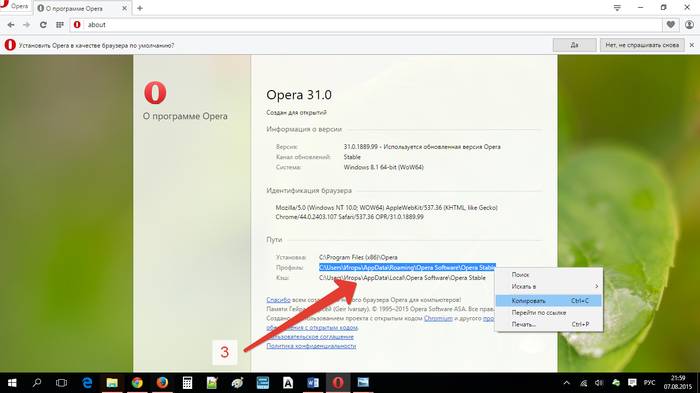Viewport: 700px width, 393px height.
Task: Close the 'О программе Opera' tab
Action: tap(125, 8)
